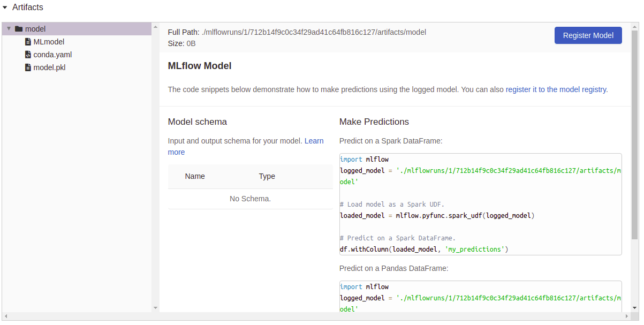Select the conda.yaml artifact
Image resolution: width=644 pixels, height=325 pixels.
tap(53, 54)
